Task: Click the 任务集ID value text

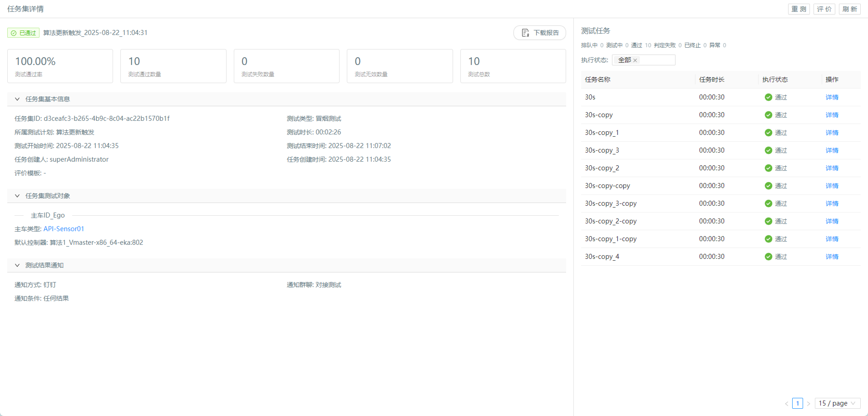Action: click(x=106, y=119)
